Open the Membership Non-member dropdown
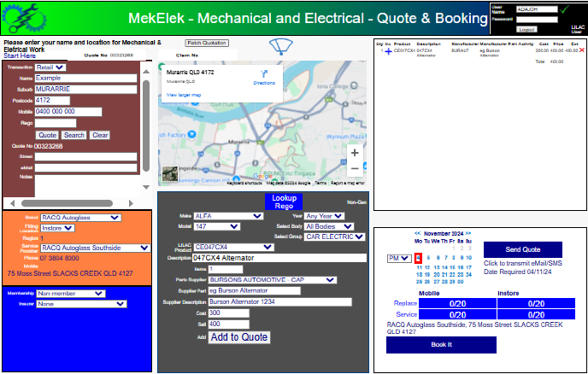Viewport: 588px width, 374px height. pyautogui.click(x=70, y=294)
